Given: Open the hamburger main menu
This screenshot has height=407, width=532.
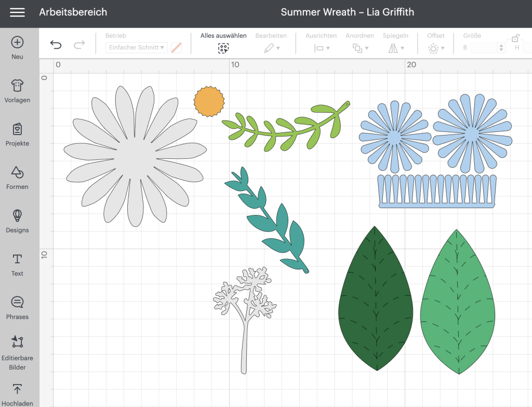Looking at the screenshot, I should click(17, 12).
